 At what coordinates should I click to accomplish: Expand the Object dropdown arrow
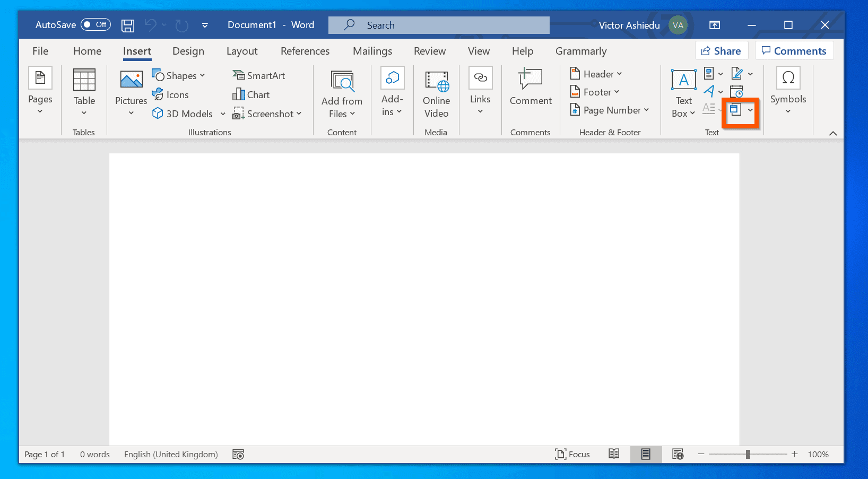[x=750, y=110]
